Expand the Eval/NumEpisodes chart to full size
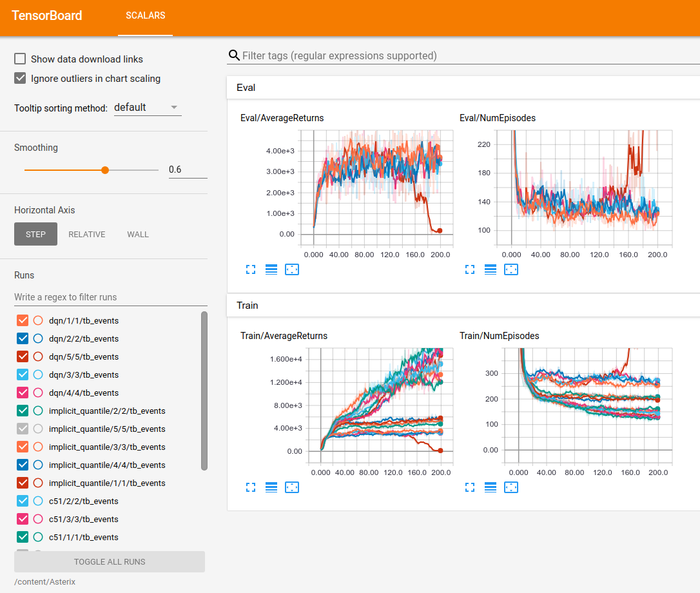The height and width of the screenshot is (593, 700). (x=470, y=269)
